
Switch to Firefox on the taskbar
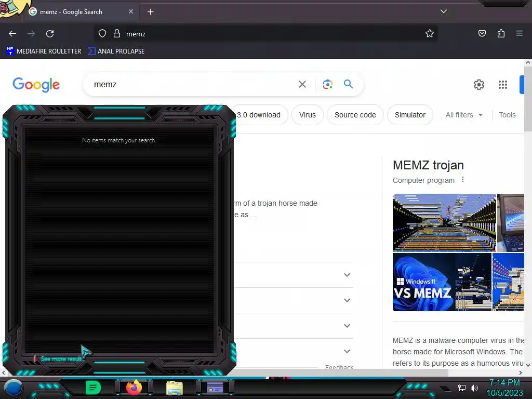[x=134, y=388]
